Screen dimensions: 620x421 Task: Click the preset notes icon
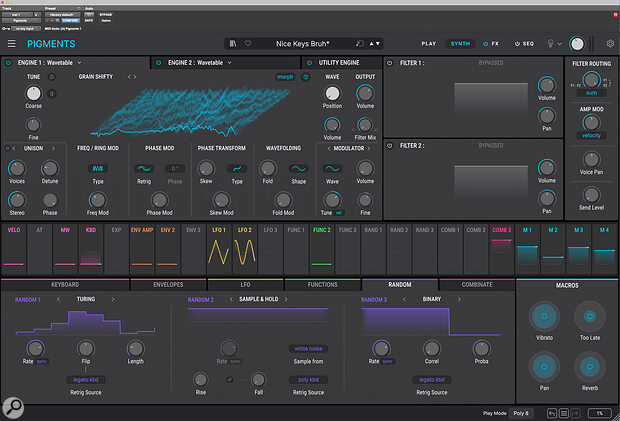click(359, 43)
